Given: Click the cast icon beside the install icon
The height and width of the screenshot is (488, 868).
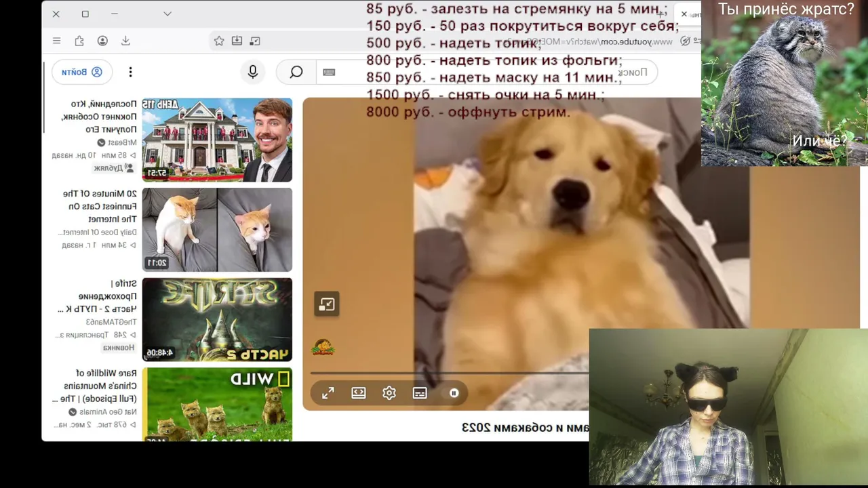Looking at the screenshot, I should tap(255, 41).
